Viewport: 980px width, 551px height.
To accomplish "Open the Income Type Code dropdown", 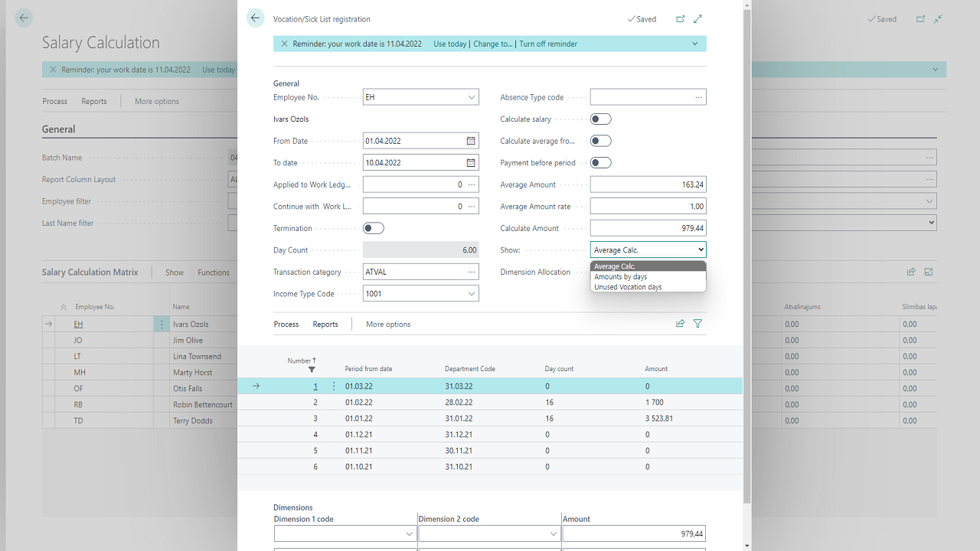I will tap(471, 293).
